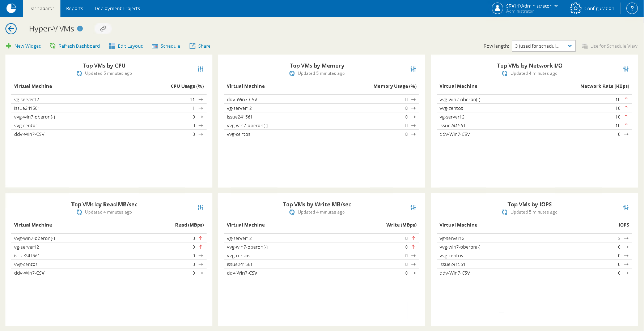Click refresh icon under Top VMs by CPU
The height and width of the screenshot is (331, 644).
[79, 73]
